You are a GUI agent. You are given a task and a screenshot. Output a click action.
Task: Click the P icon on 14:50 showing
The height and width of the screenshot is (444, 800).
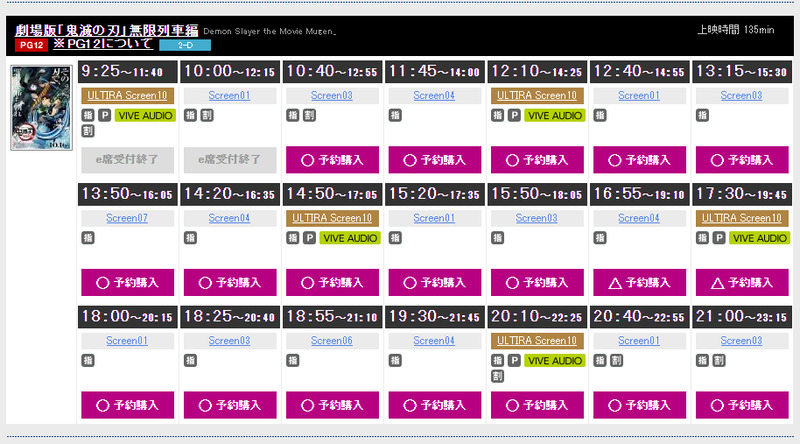point(309,238)
